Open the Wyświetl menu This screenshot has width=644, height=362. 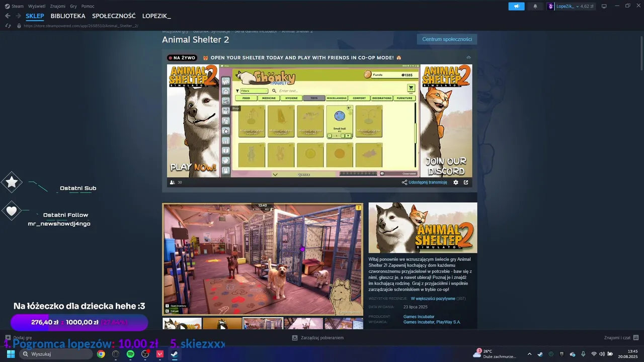click(37, 6)
